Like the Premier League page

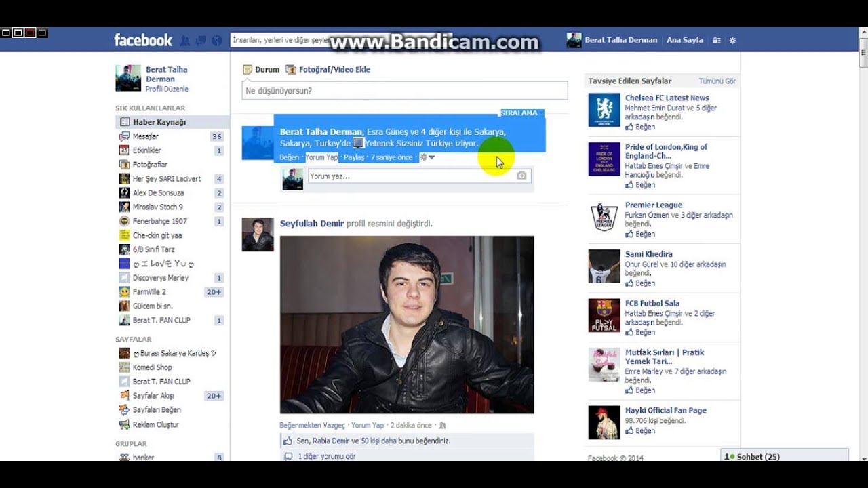coord(640,234)
